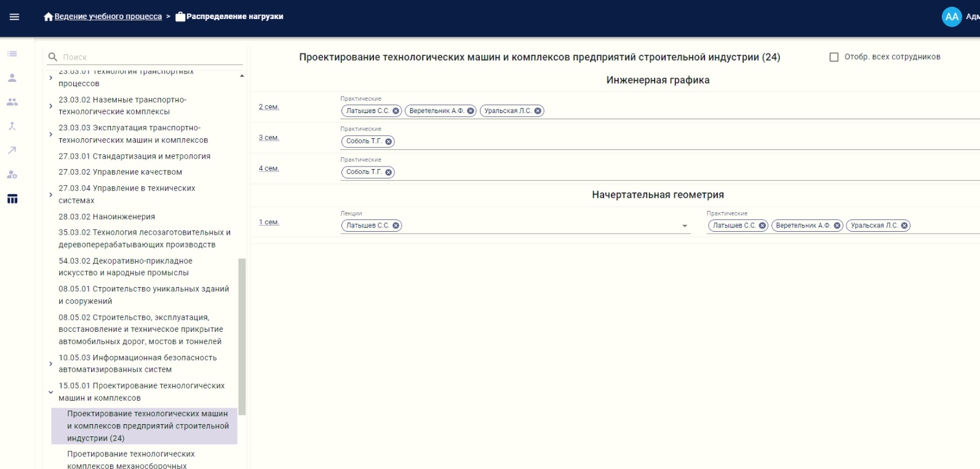Screen dimensions: 980x469
Task: Click the merge arrows sidebar icon
Action: 12,126
